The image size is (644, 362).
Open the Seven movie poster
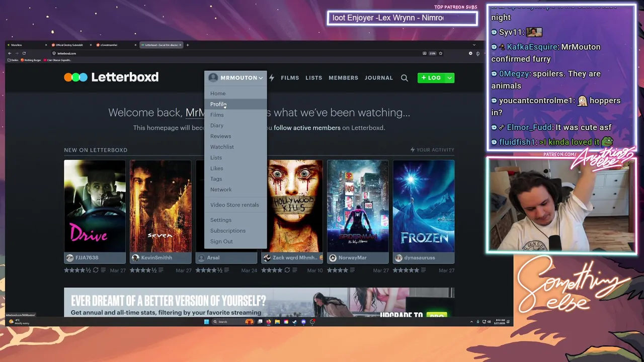pyautogui.click(x=160, y=206)
